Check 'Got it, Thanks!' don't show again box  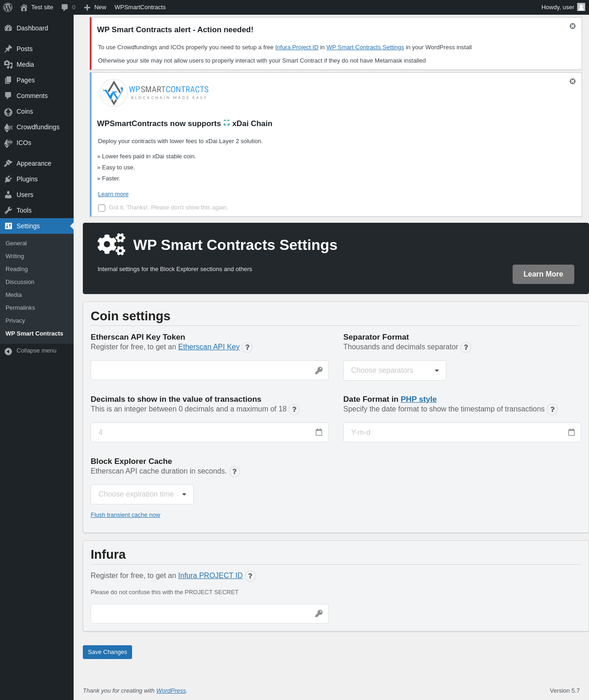(x=102, y=208)
